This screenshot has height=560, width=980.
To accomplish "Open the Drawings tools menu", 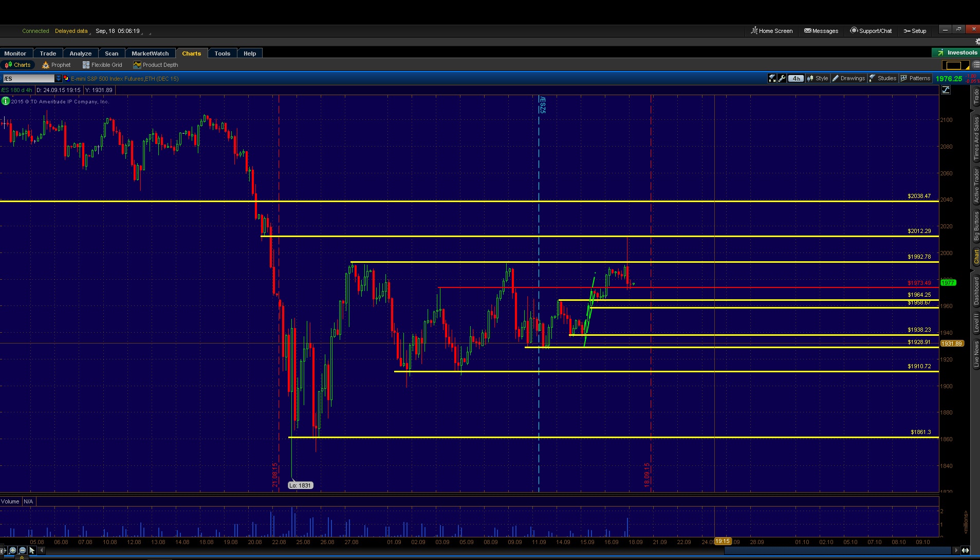I will (848, 79).
